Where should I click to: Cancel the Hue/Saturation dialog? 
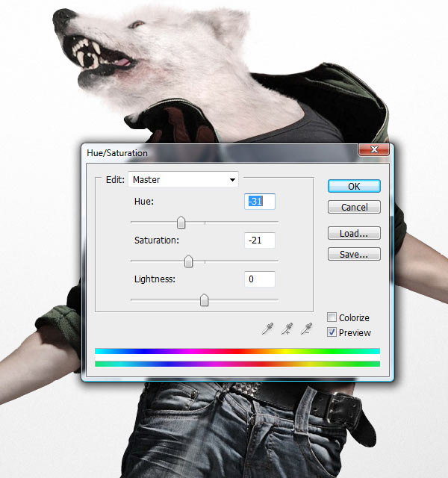tap(354, 207)
